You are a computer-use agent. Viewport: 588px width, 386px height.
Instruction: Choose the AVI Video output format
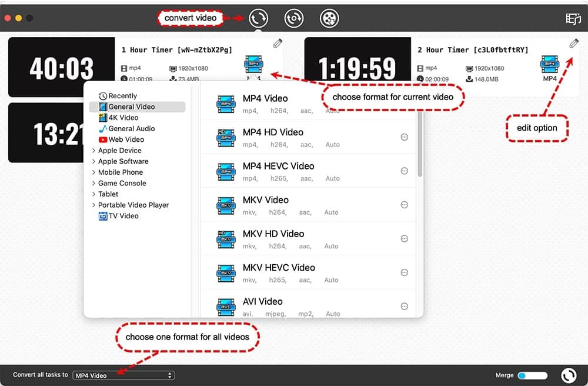(262, 301)
